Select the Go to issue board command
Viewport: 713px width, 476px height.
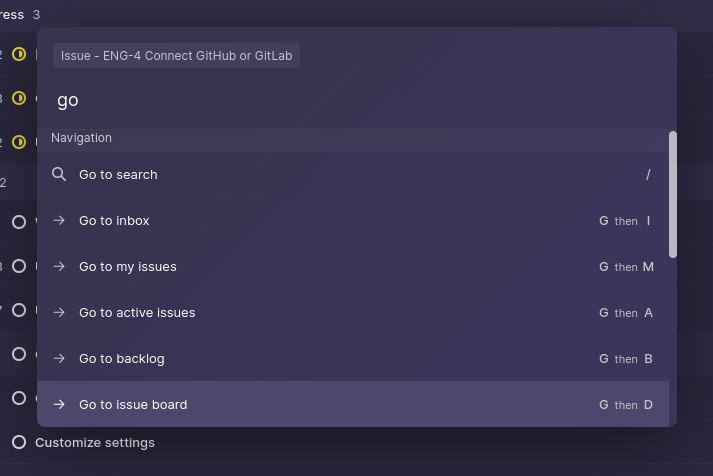133,405
